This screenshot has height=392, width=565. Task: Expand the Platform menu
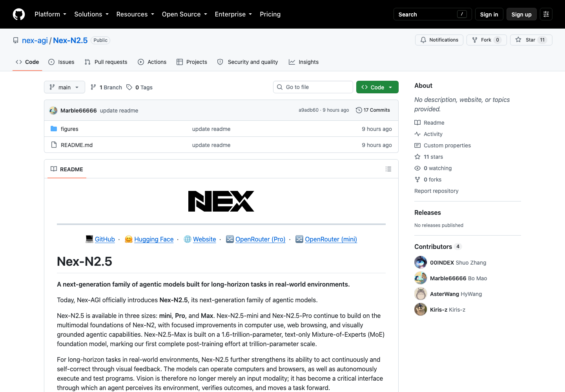point(50,14)
